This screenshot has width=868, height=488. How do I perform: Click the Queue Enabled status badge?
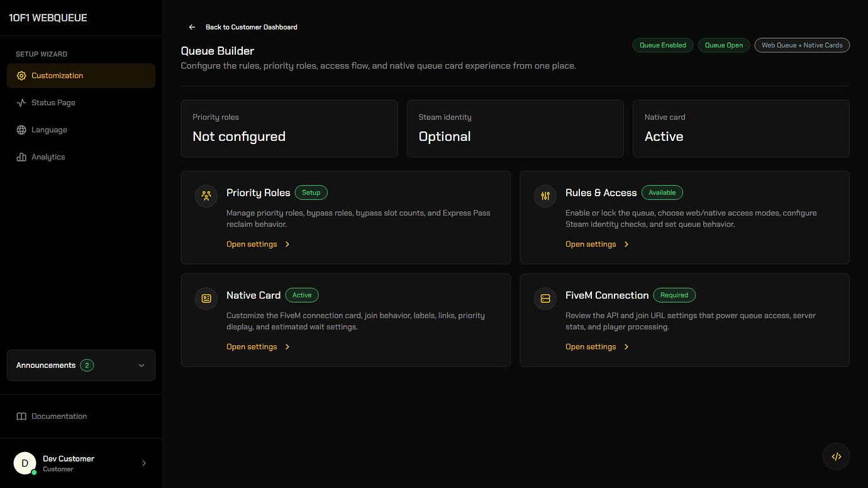663,45
